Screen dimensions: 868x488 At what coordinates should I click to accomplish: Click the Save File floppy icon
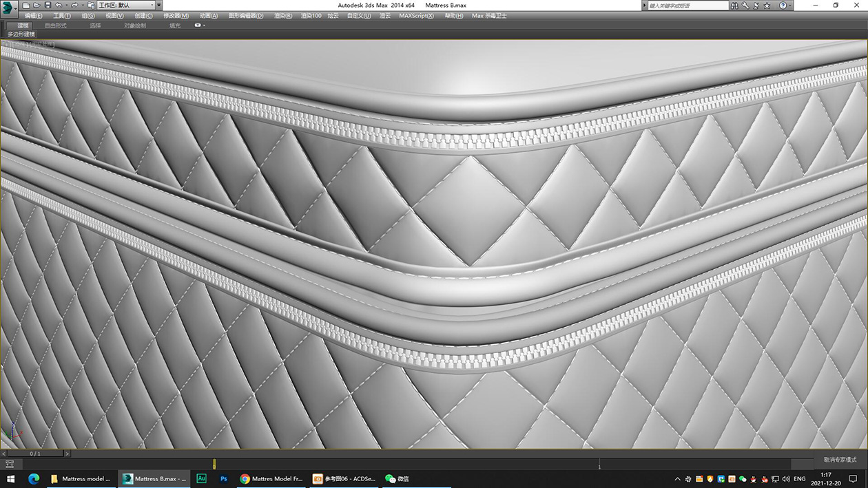pyautogui.click(x=48, y=6)
